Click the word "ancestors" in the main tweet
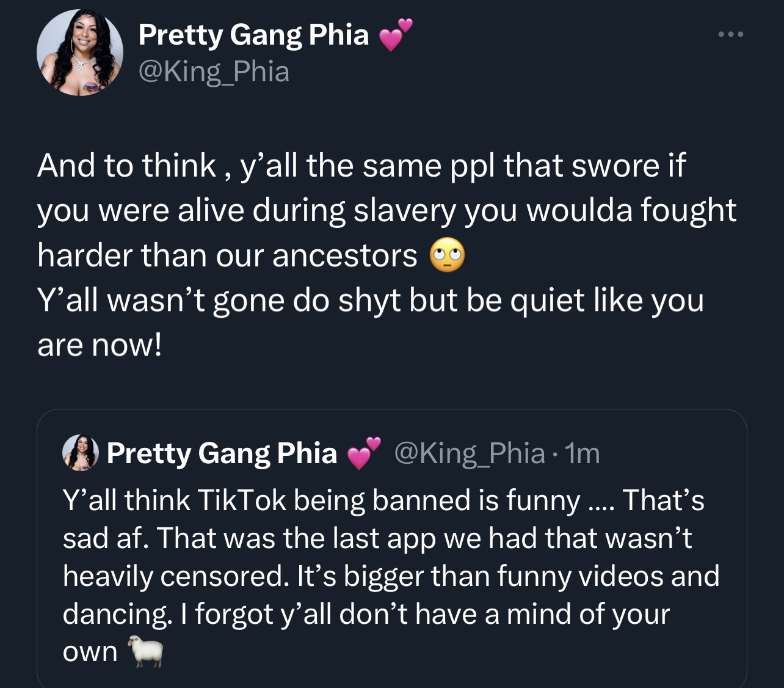This screenshot has width=784, height=688. [344, 255]
